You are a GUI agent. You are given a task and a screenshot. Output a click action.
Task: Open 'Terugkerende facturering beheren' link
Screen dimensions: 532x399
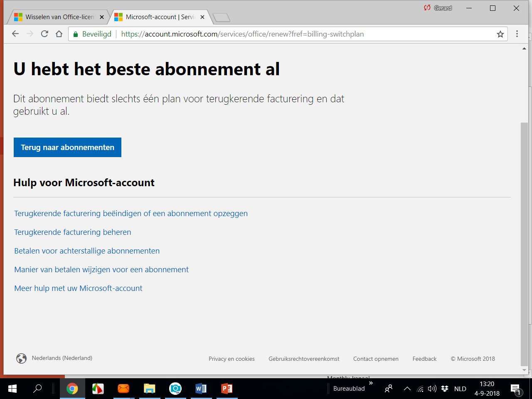(x=73, y=232)
